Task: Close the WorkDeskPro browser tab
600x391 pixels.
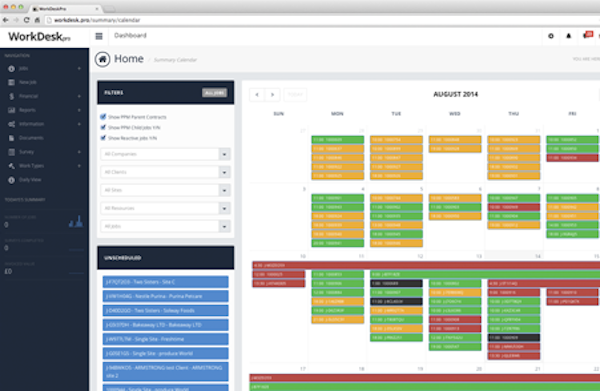Action: (x=96, y=8)
